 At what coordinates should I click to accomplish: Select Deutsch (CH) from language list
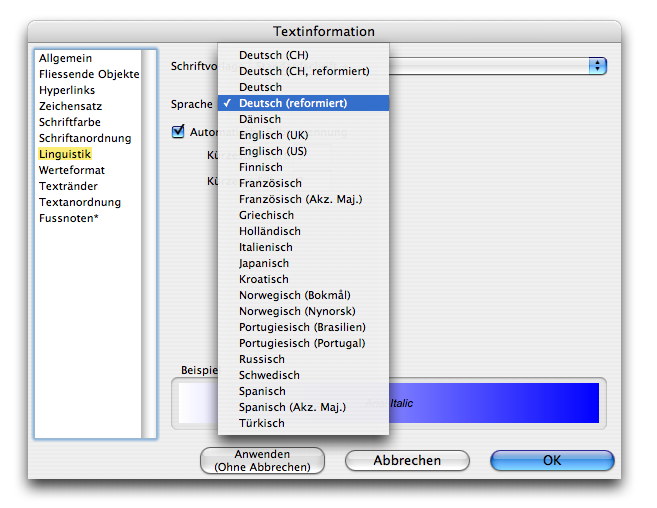274,55
